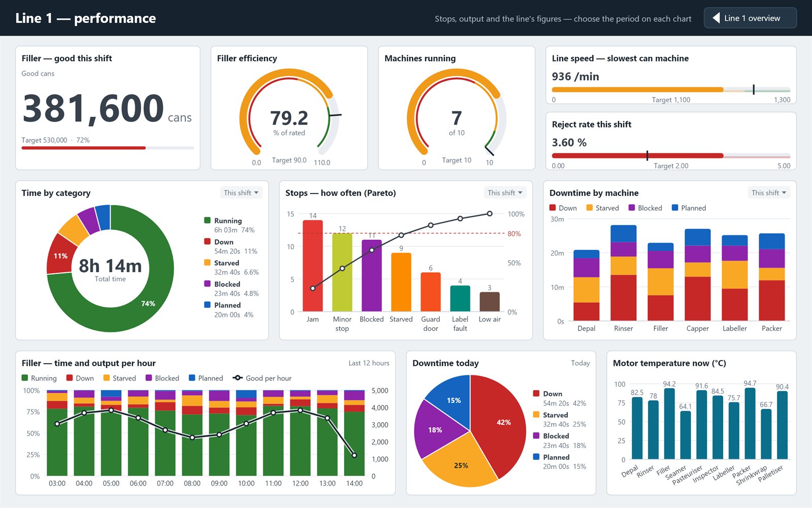812x508 pixels.
Task: Toggle Blocked legend in Time by category
Action: (231, 289)
